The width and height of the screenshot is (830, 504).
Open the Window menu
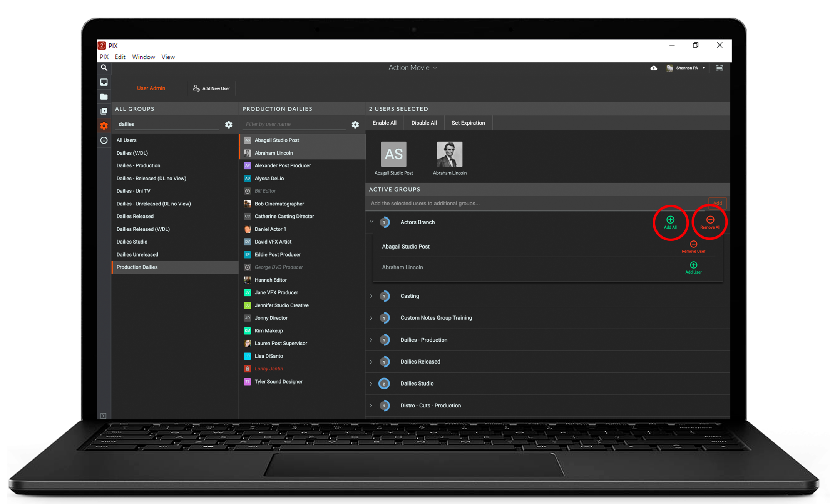(143, 57)
